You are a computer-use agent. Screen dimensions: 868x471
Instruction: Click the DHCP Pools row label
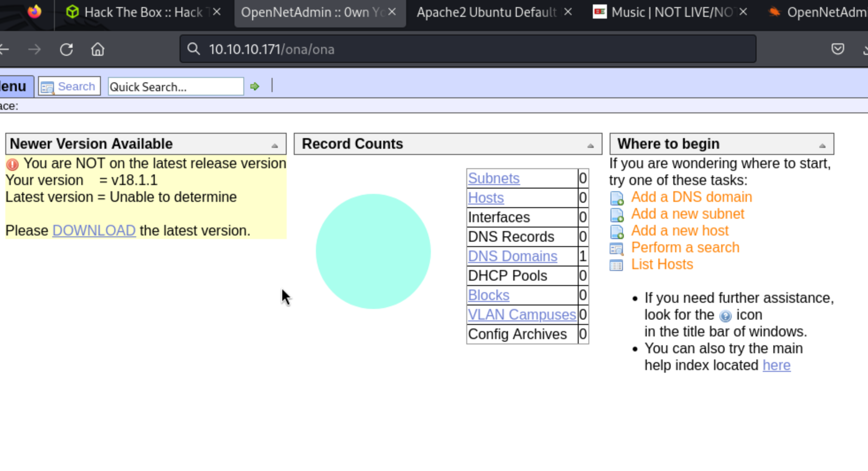507,276
